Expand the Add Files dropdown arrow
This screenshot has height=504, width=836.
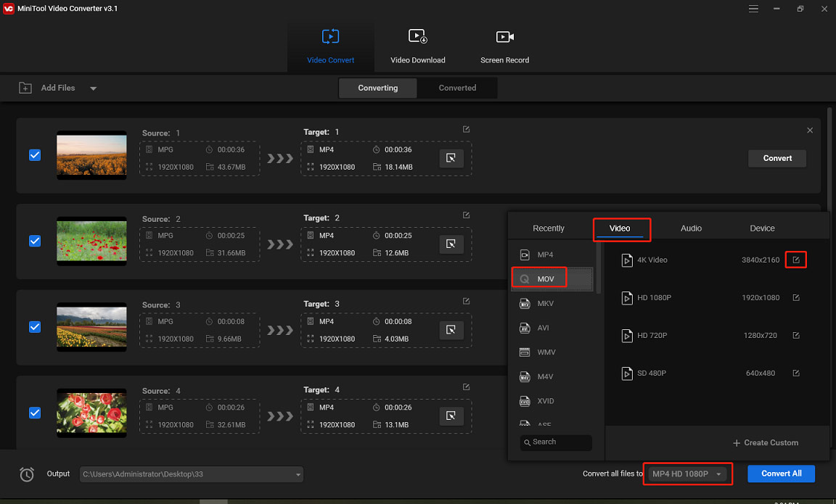[93, 88]
